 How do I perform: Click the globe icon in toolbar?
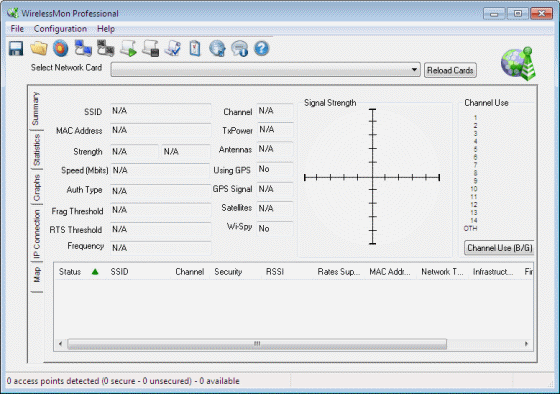(x=217, y=49)
